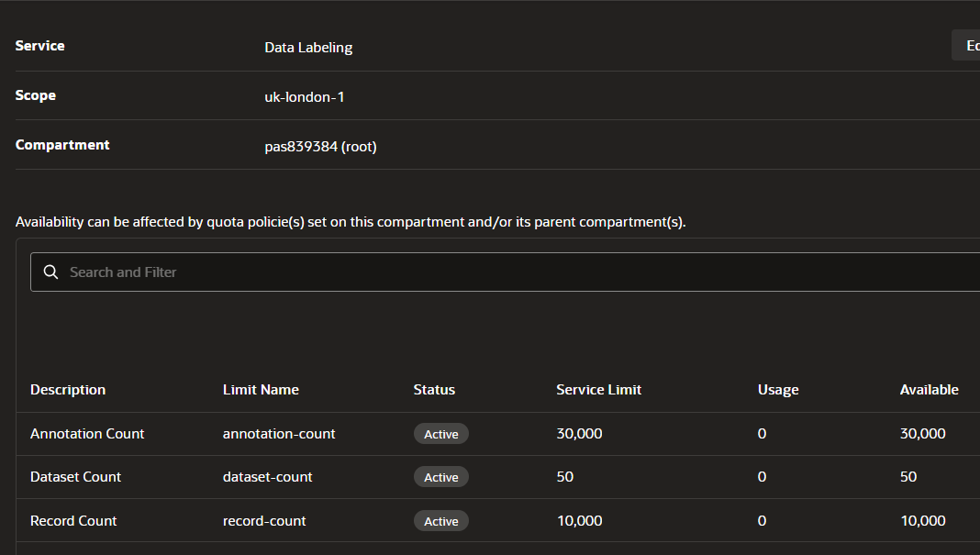980x555 pixels.
Task: Click the Service Limit column header
Action: click(598, 390)
